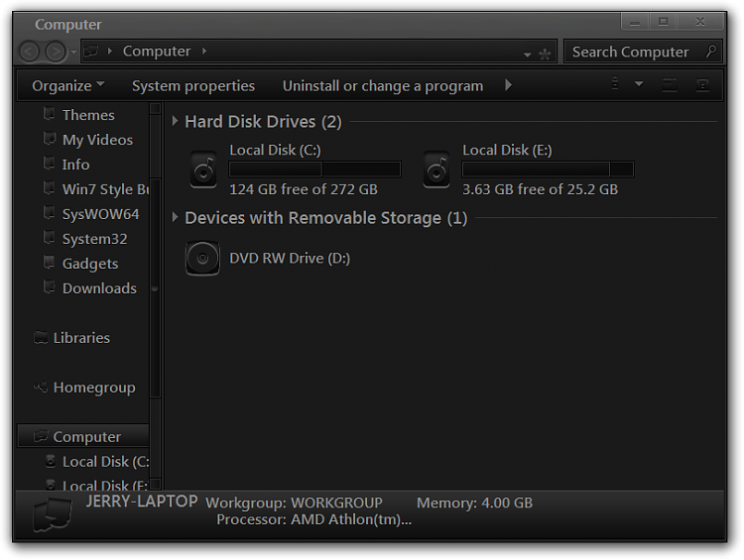Click the My Videos folder icon
The image size is (744, 560).
49,139
